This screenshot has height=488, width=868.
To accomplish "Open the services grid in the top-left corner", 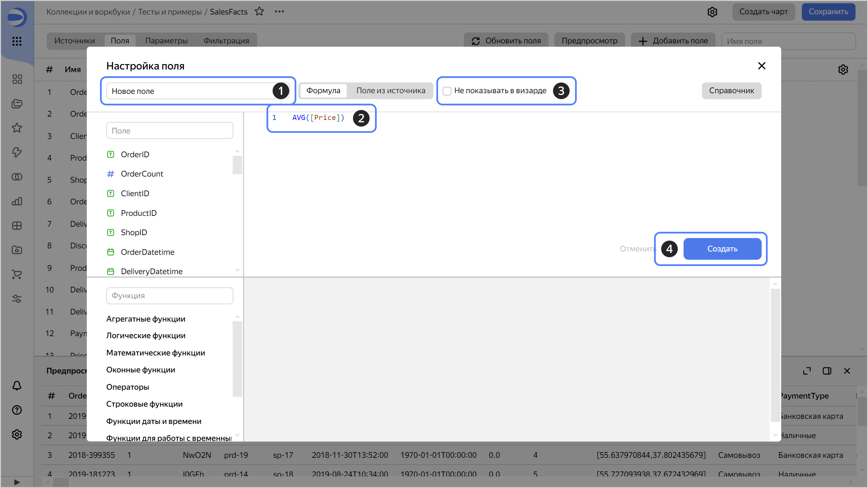I will pos(17,41).
